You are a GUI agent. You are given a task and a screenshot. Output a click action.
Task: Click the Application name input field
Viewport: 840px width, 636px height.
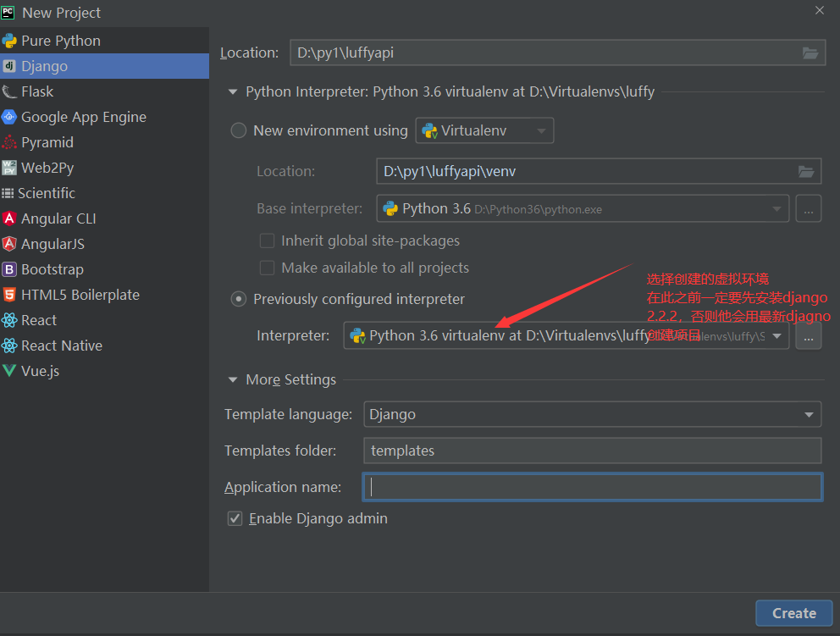[592, 487]
